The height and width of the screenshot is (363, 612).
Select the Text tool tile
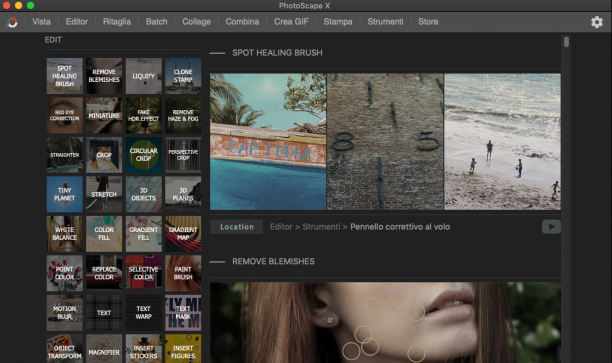tap(104, 312)
